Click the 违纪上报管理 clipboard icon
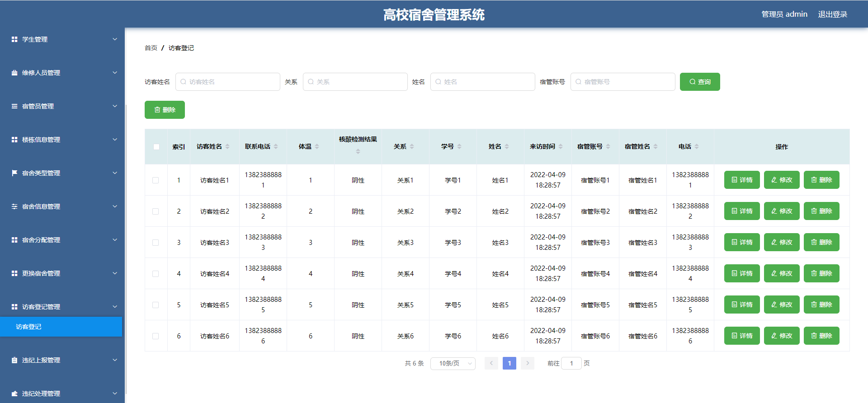 point(14,360)
